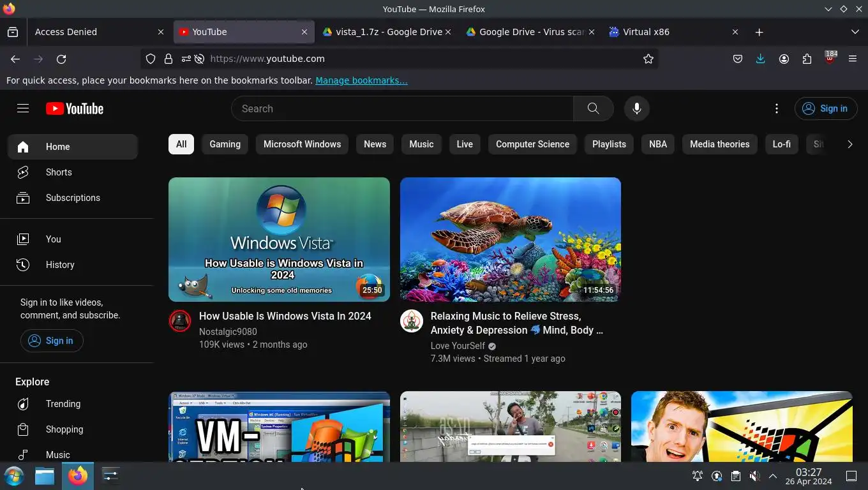Open Nostalgic9080 channel name
The image size is (868, 490).
point(228,332)
